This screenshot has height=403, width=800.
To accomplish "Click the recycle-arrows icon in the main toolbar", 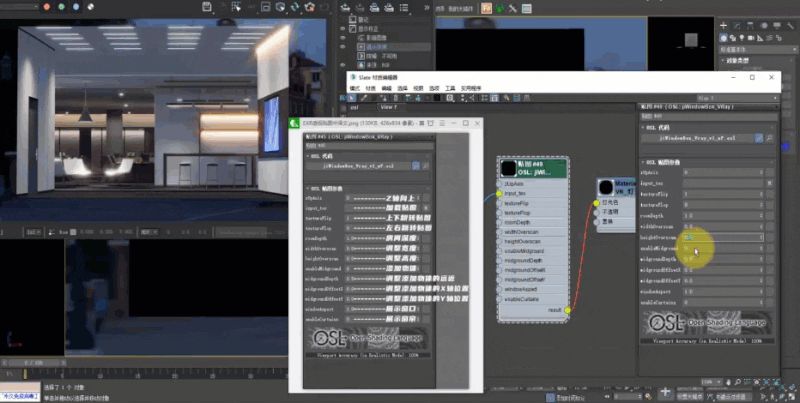I will pos(295,7).
